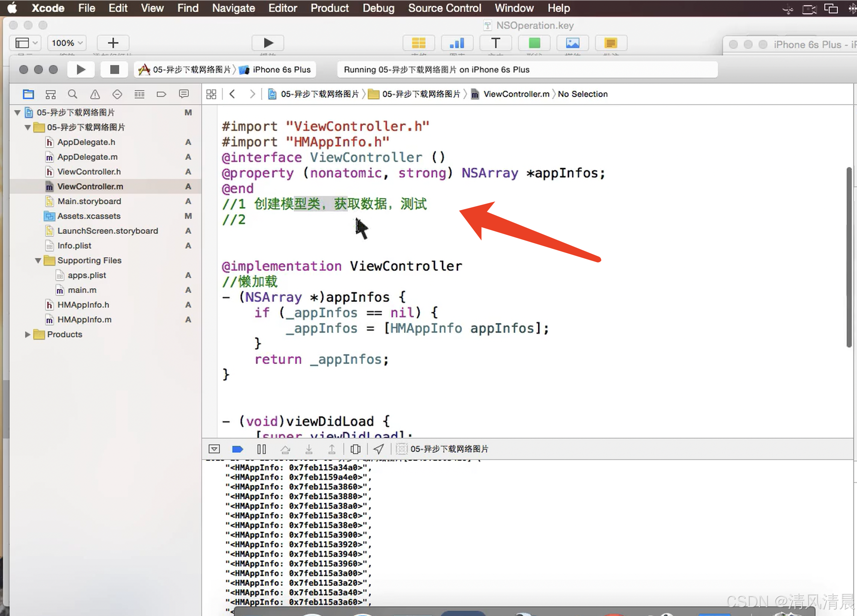
Task: Open the Product menu
Action: (x=329, y=8)
